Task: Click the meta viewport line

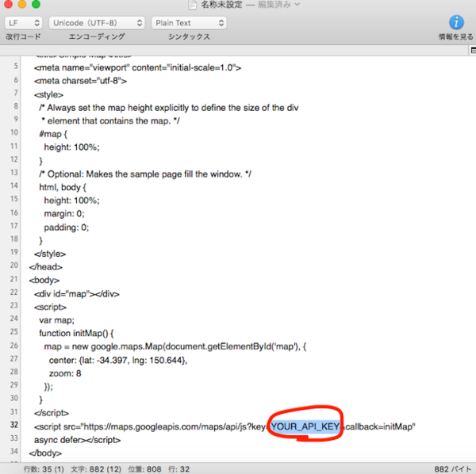Action: click(x=137, y=67)
